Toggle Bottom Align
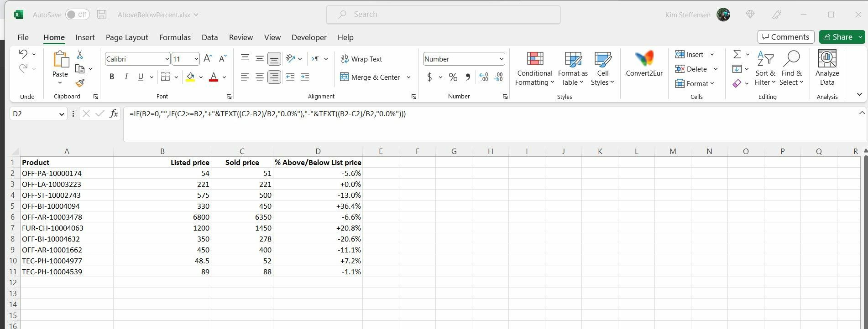This screenshot has height=329, width=868. click(x=274, y=58)
